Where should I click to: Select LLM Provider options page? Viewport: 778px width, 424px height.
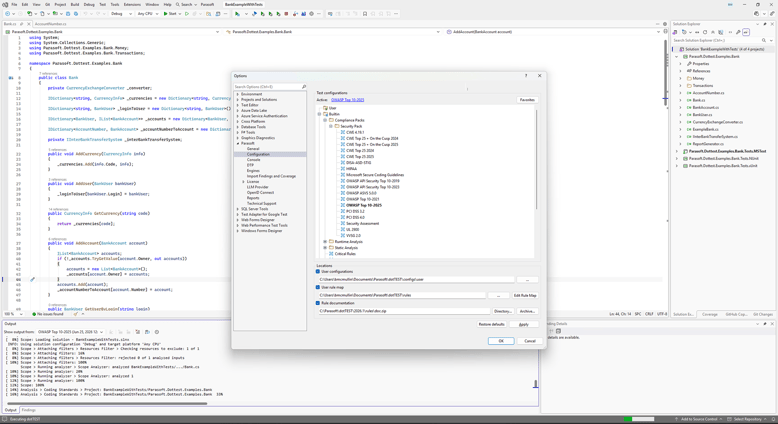pos(258,187)
